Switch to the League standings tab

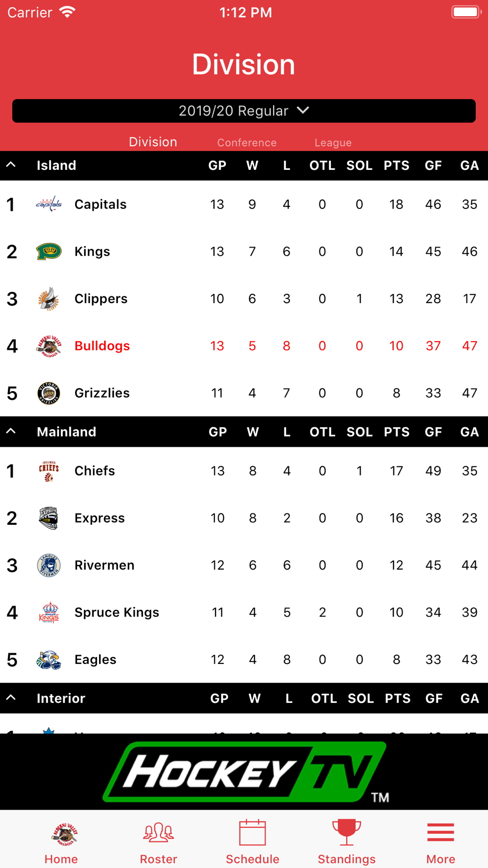[x=333, y=143]
